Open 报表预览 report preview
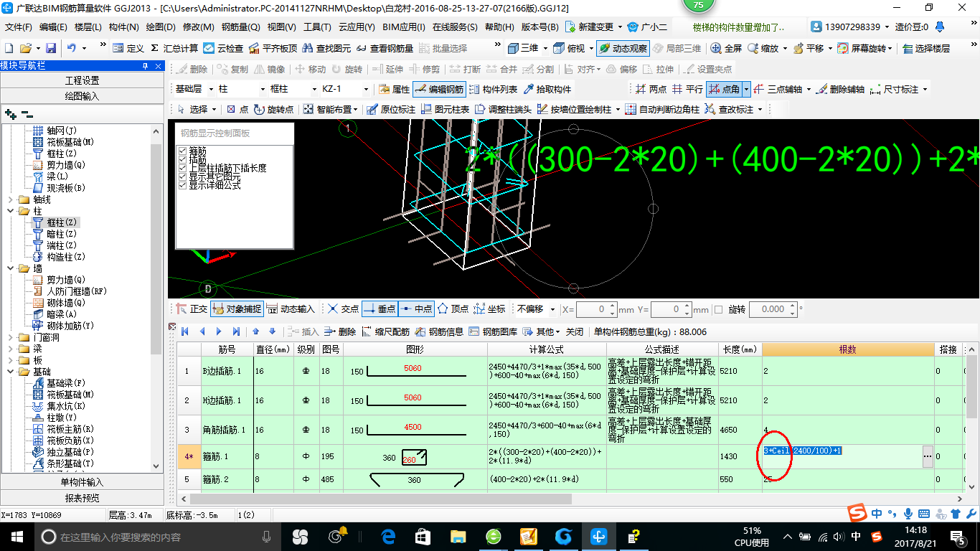Viewport: 980px width, 551px height. tap(82, 498)
